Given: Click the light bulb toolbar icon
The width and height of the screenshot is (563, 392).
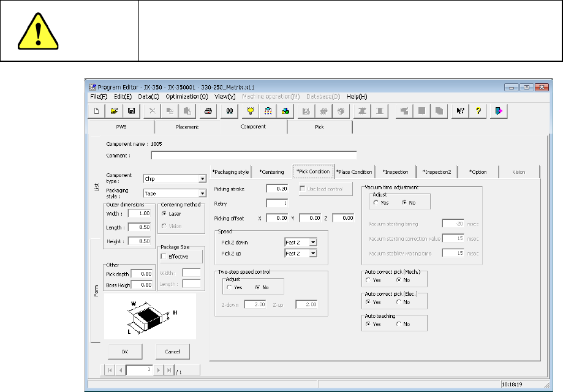Looking at the screenshot, I should click(x=250, y=111).
